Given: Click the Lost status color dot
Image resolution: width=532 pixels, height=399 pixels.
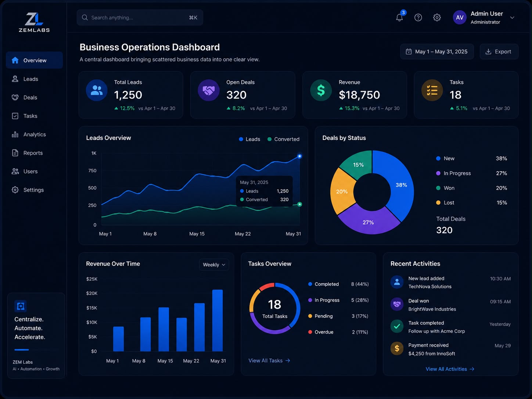Looking at the screenshot, I should click(x=438, y=202).
